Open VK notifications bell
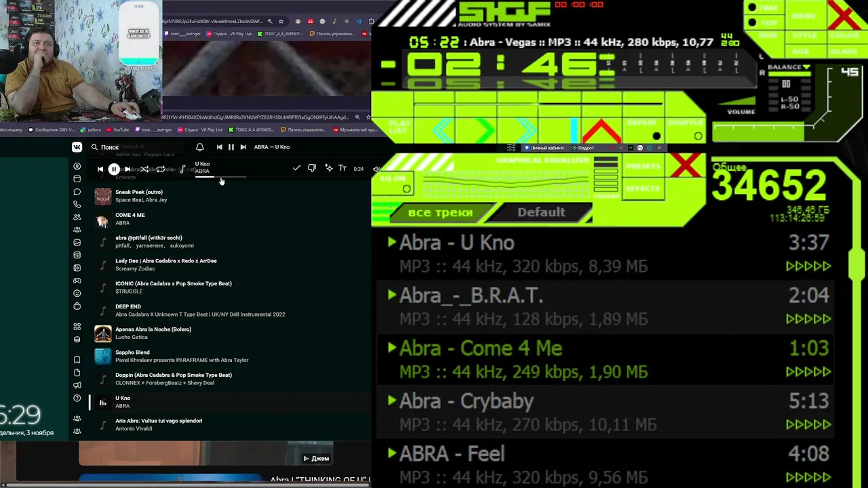Viewport: 868px width, 488px height. click(199, 147)
